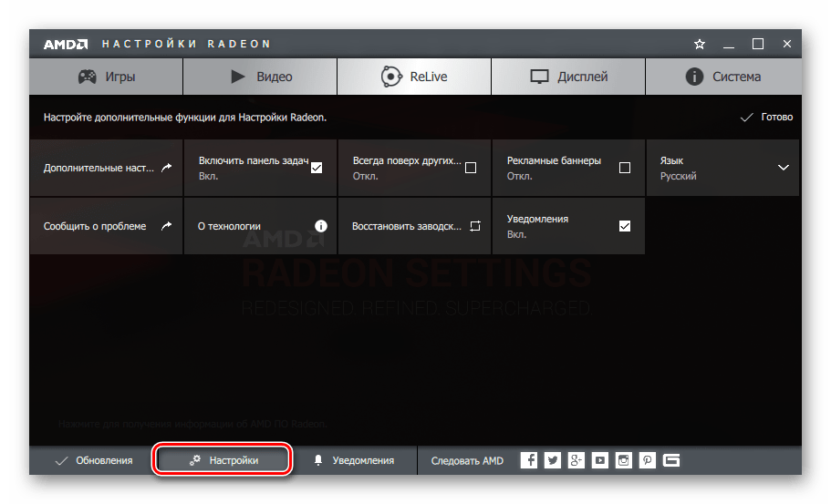Click Обновления in the bottom bar
Image resolution: width=831 pixels, height=504 pixels.
tap(94, 460)
